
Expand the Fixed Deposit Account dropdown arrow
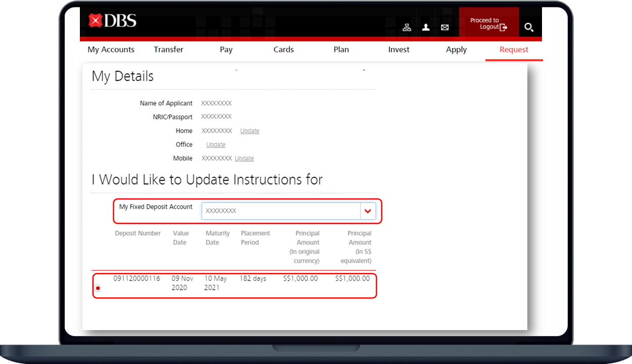coord(368,211)
